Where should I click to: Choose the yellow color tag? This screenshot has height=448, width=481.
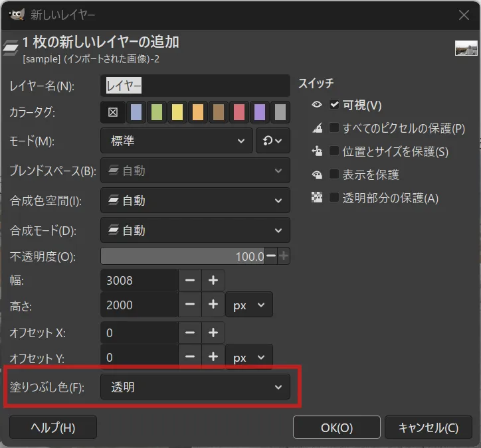(177, 112)
